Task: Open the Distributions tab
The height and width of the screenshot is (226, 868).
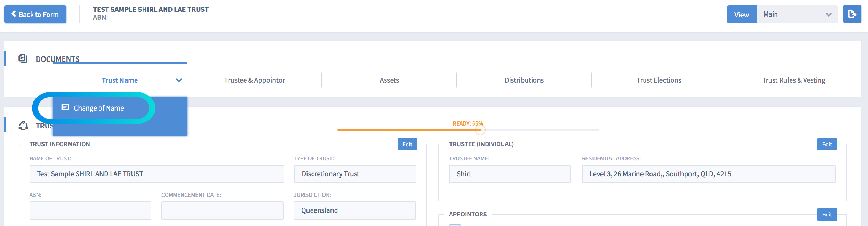Action: click(x=524, y=80)
